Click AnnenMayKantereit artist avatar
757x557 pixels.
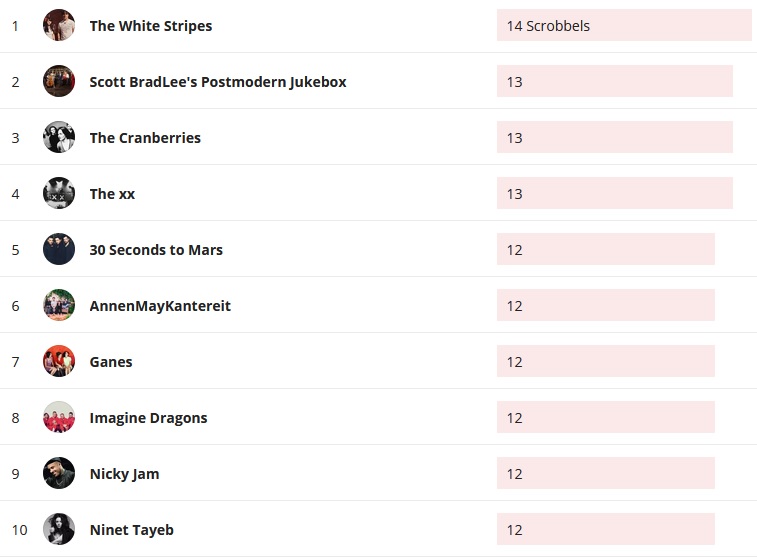click(59, 306)
